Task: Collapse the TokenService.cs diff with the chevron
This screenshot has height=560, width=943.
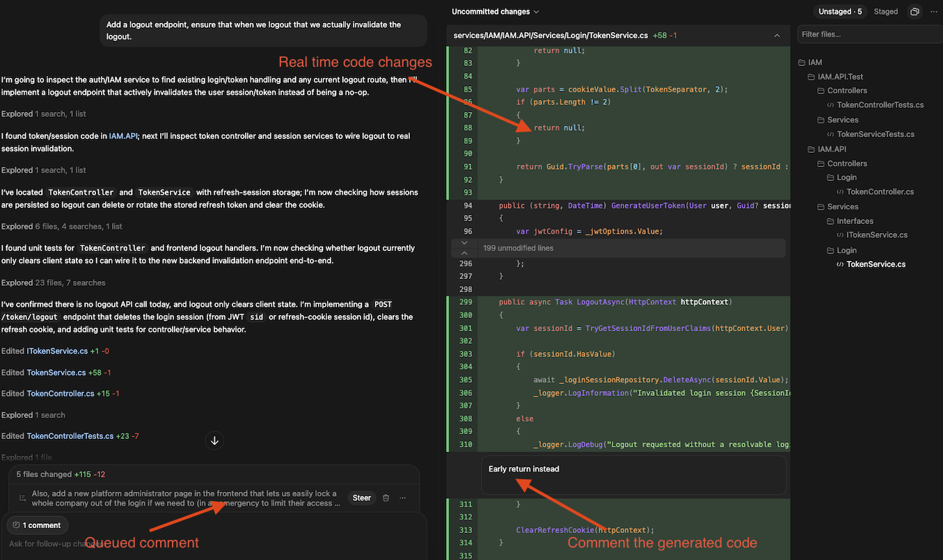Action: pos(777,35)
